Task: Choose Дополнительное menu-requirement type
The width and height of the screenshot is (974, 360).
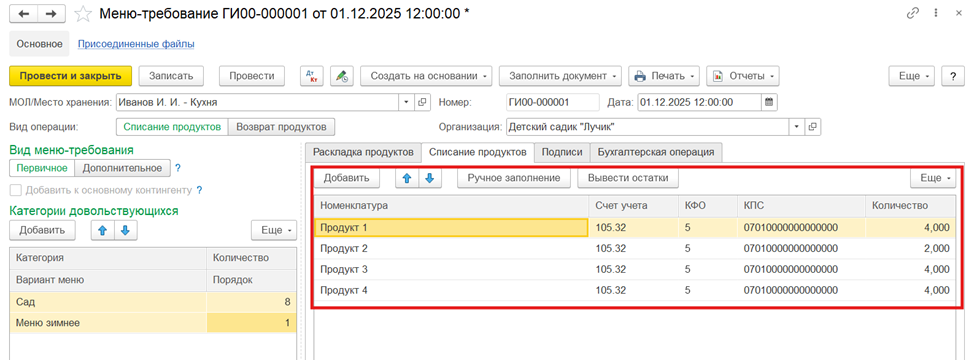Action: pyautogui.click(x=122, y=168)
